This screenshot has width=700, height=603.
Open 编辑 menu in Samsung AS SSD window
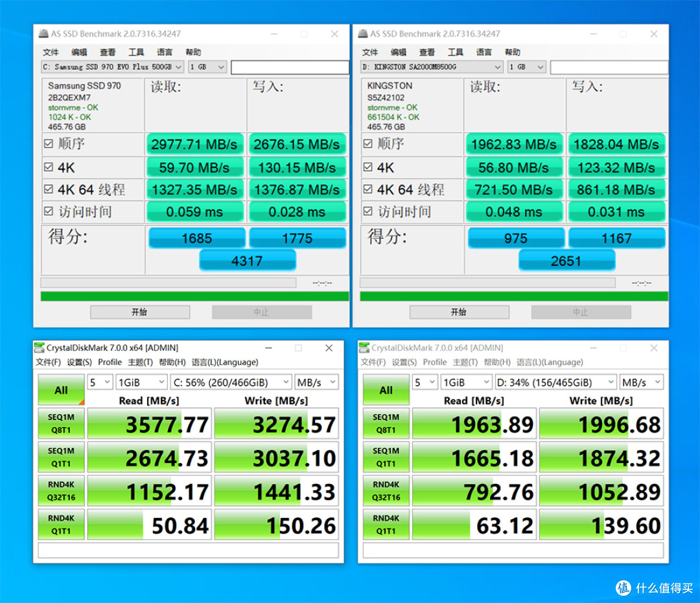(x=79, y=53)
